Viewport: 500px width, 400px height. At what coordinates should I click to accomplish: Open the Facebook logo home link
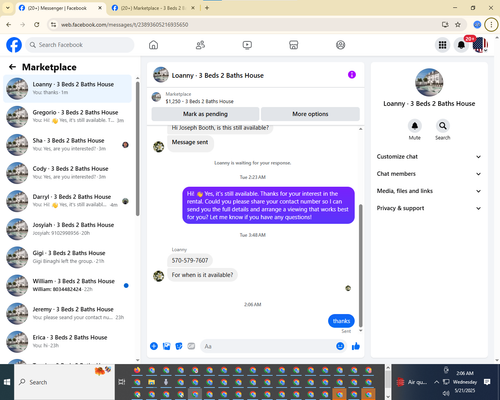[x=14, y=45]
